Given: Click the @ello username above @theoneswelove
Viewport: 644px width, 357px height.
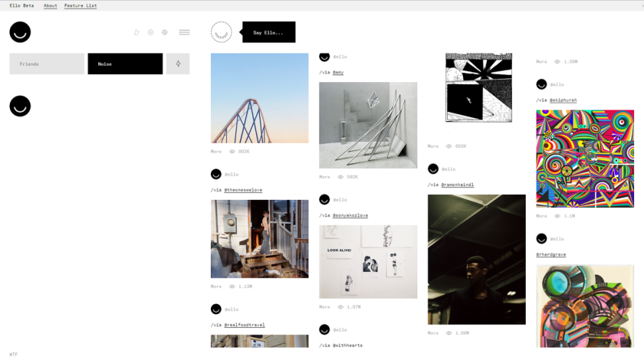Looking at the screenshot, I should 232,175.
